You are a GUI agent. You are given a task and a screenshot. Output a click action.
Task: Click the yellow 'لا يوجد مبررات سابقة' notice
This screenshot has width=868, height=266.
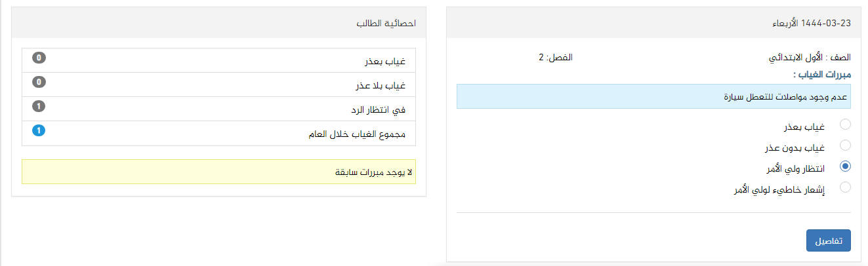click(x=218, y=172)
